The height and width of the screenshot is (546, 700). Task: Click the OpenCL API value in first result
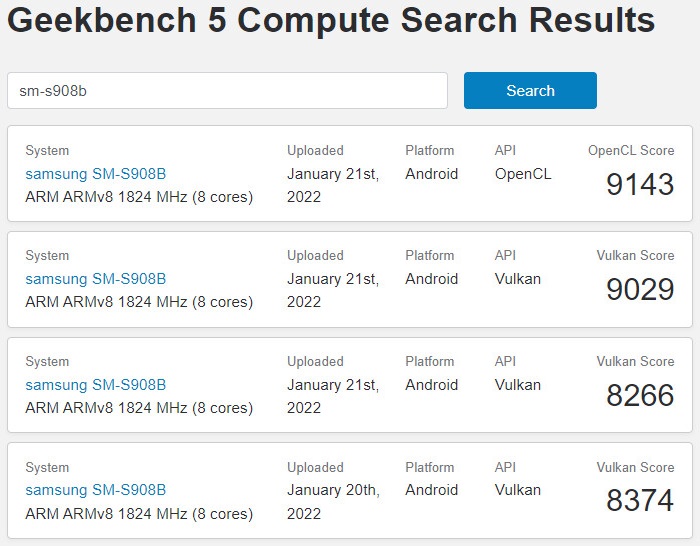tap(523, 174)
